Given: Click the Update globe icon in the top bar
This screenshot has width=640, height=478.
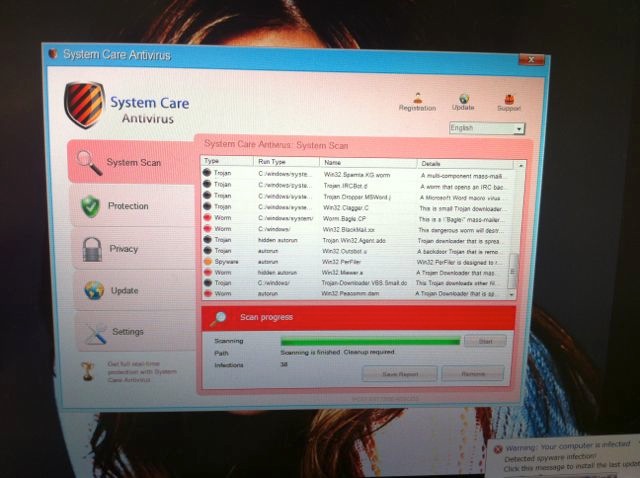Looking at the screenshot, I should click(464, 97).
